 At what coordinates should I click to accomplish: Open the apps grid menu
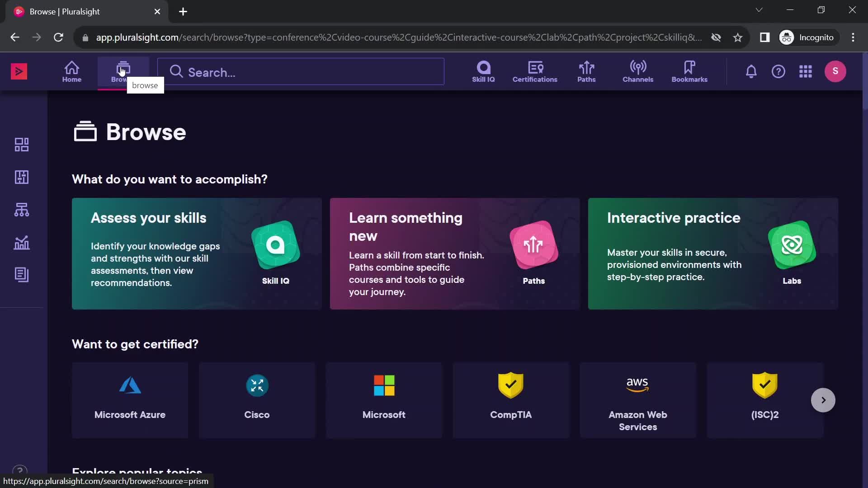click(x=806, y=71)
